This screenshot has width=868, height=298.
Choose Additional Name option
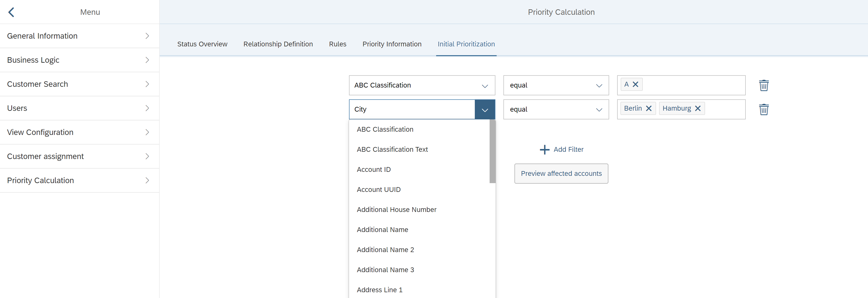click(x=419, y=230)
